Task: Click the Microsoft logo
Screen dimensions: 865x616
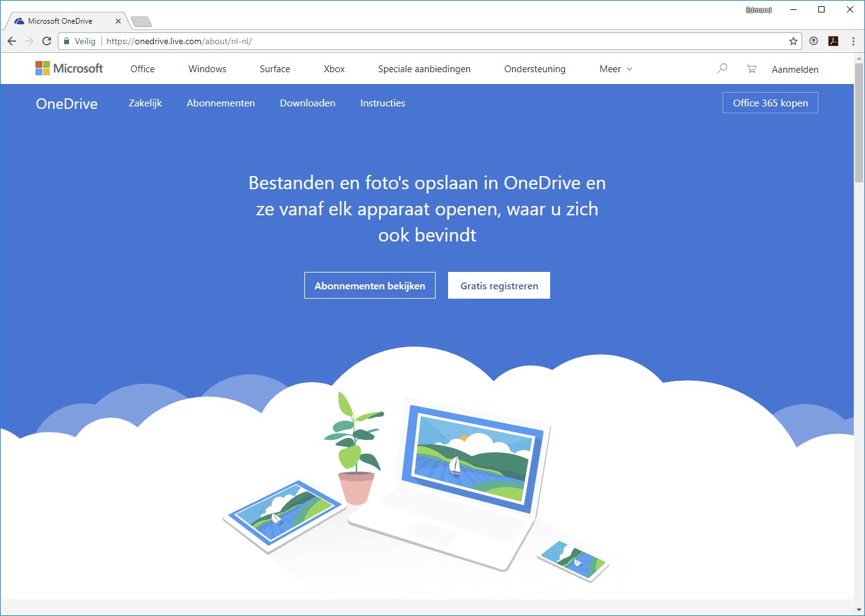Action: [69, 68]
